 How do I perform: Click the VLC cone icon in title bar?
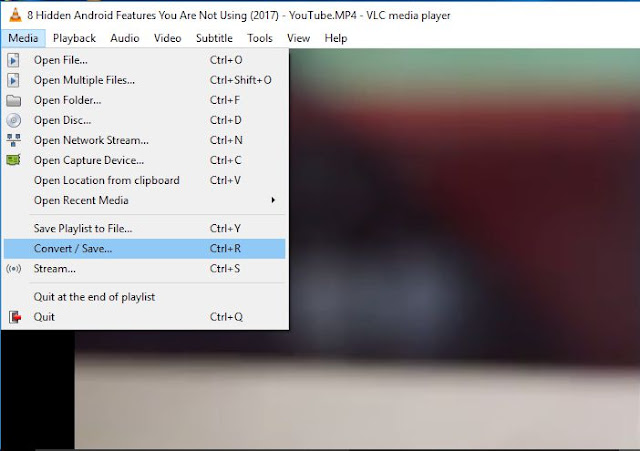pyautogui.click(x=16, y=15)
